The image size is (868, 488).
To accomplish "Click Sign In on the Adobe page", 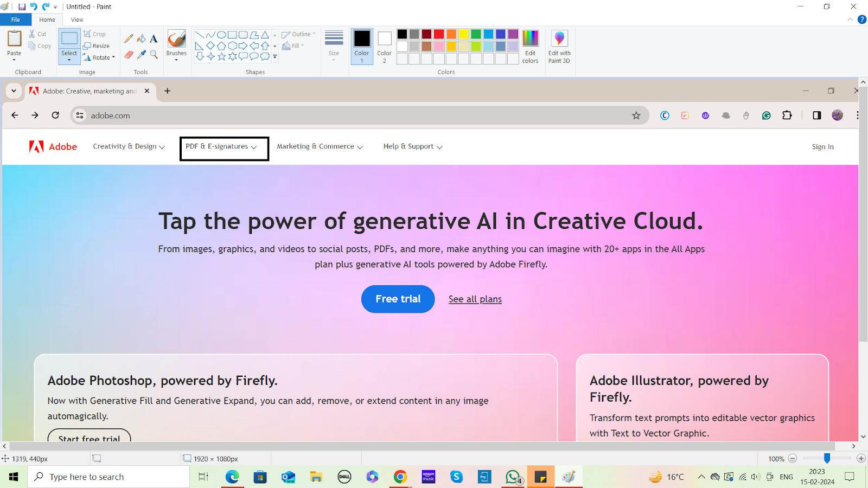I will [823, 146].
